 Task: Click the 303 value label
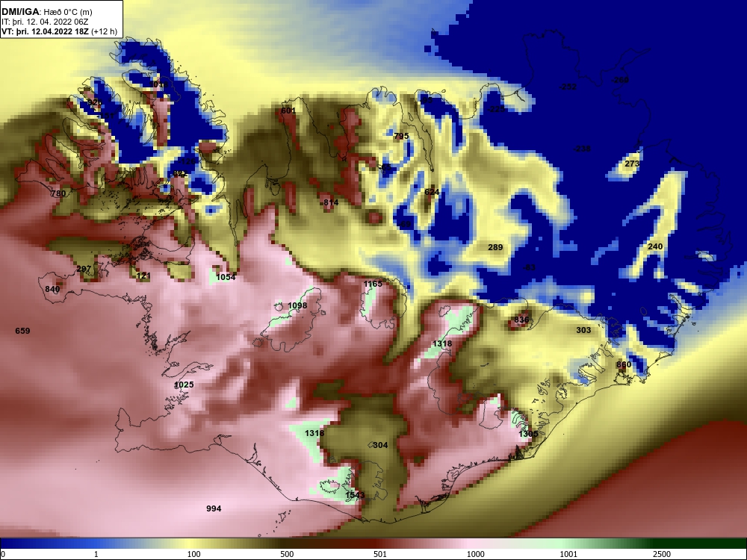(x=583, y=330)
